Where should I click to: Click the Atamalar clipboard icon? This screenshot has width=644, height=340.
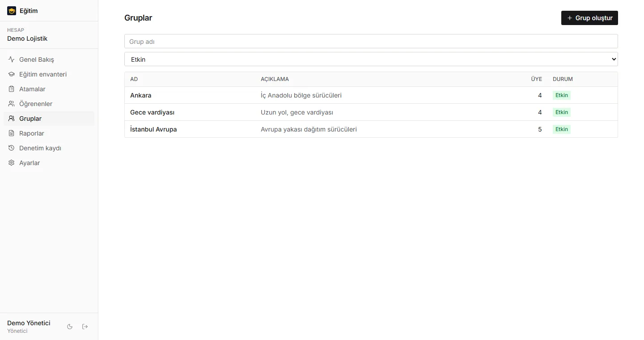click(x=12, y=89)
